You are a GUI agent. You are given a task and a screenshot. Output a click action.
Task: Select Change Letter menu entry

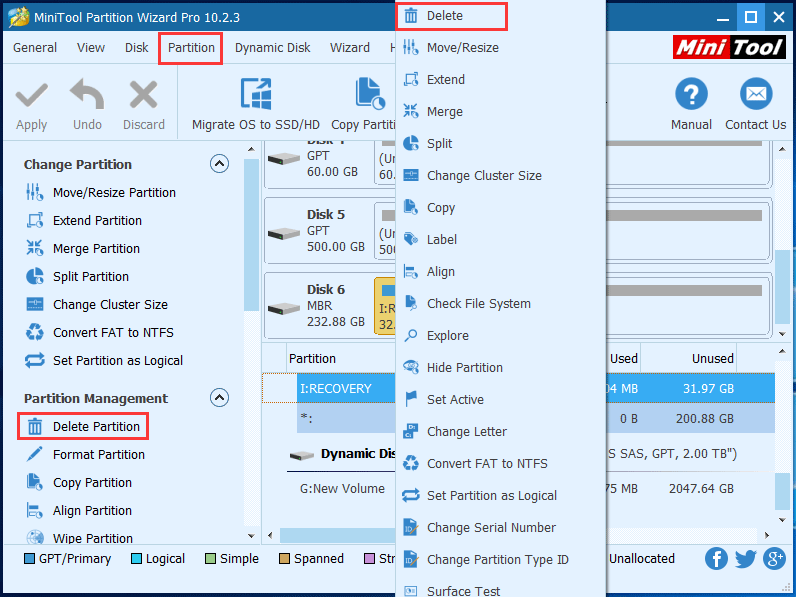point(501,432)
